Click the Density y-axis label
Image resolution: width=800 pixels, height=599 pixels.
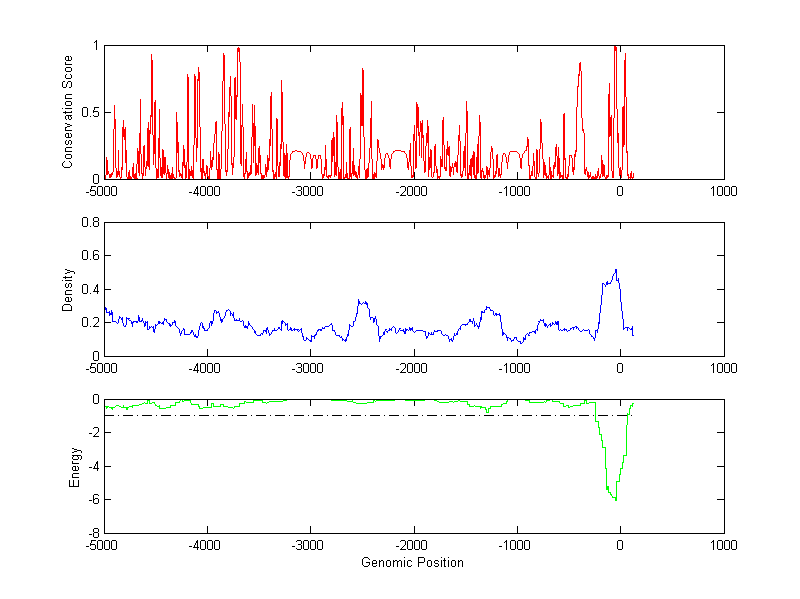pos(68,289)
